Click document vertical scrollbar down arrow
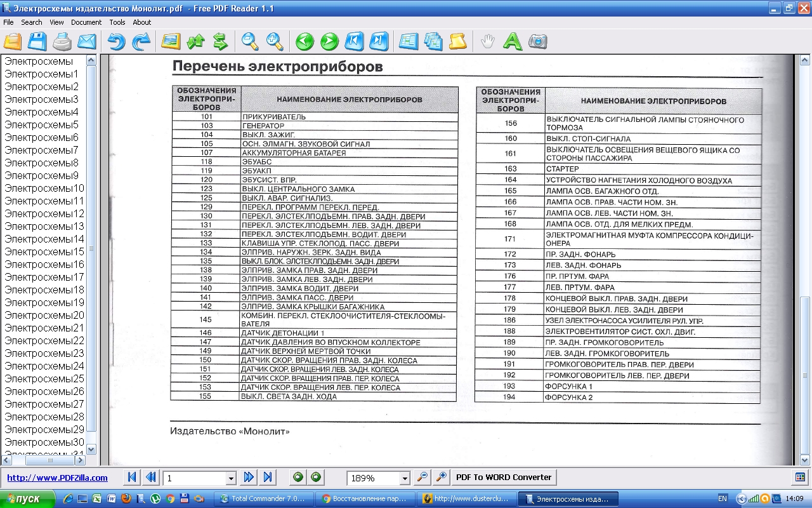 pos(806,460)
